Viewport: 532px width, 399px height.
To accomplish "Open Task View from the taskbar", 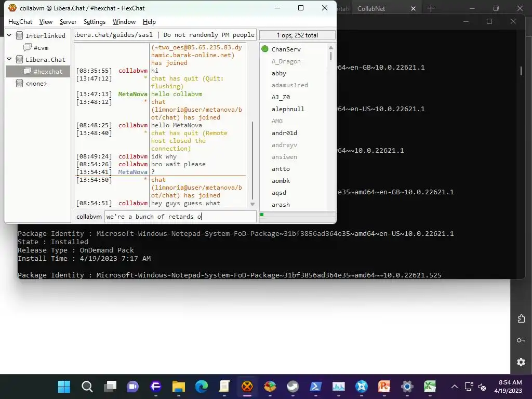I will 110,387.
